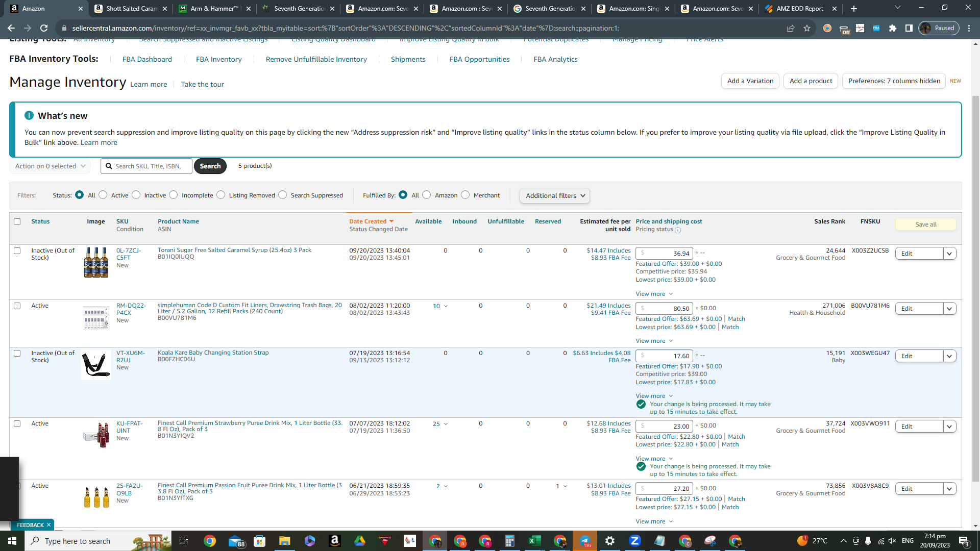Click the Save all button
The height and width of the screenshot is (551, 980).
pos(926,224)
